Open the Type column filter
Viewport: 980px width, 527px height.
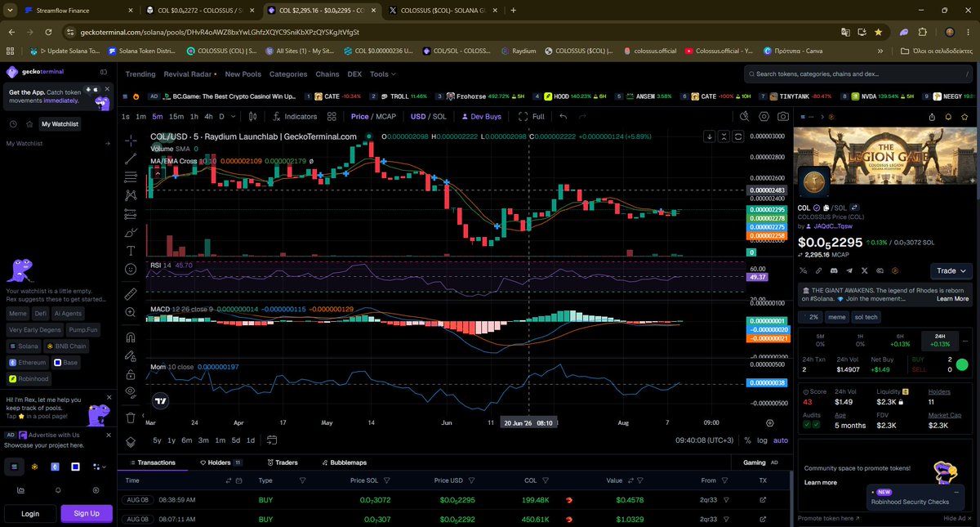(x=302, y=480)
